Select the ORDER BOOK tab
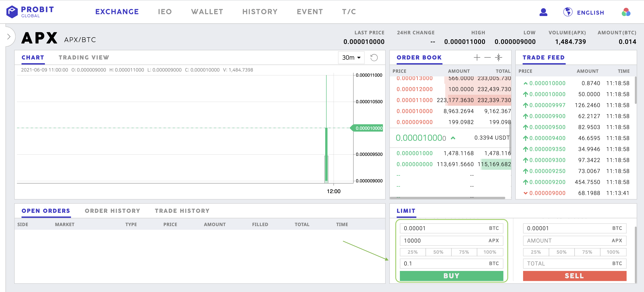This screenshot has width=644, height=292. 419,58
